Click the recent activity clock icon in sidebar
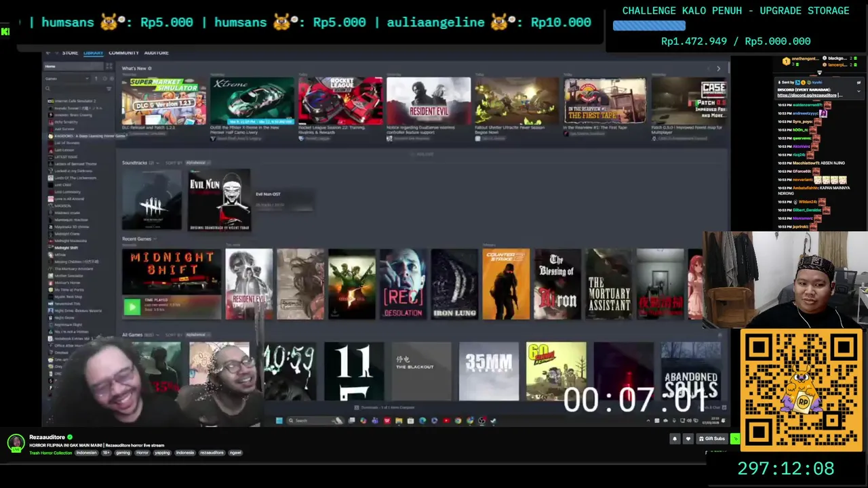The image size is (868, 488). click(105, 79)
